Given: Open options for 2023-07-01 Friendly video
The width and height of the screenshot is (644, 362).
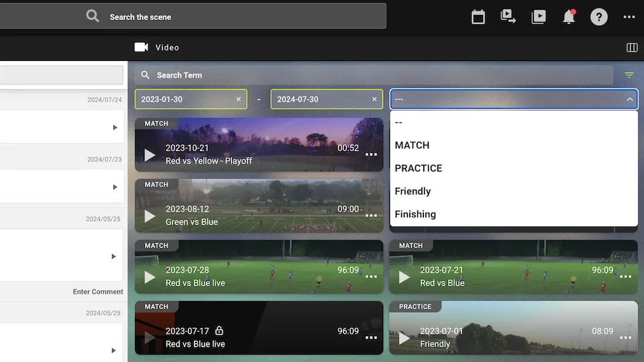Looking at the screenshot, I should tap(625, 338).
